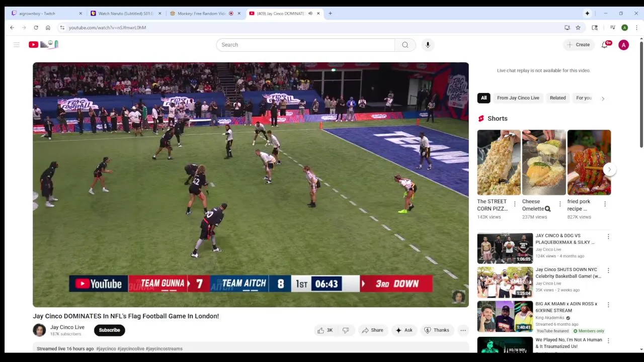The height and width of the screenshot is (362, 644).
Task: Like the video with thumbs up
Action: (325, 330)
